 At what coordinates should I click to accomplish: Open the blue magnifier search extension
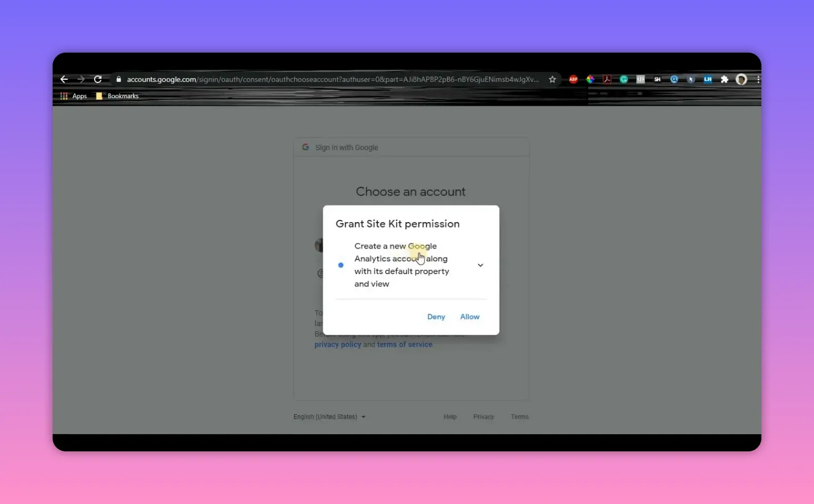click(674, 79)
